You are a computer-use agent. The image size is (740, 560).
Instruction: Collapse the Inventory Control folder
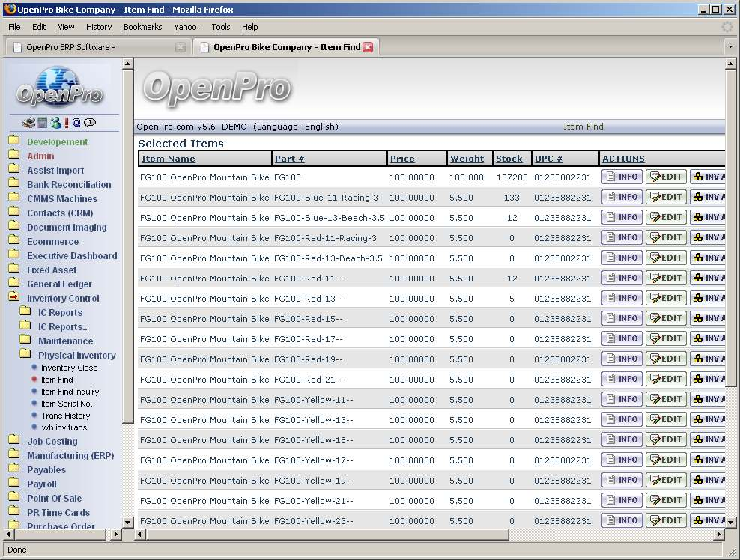pyautogui.click(x=14, y=298)
